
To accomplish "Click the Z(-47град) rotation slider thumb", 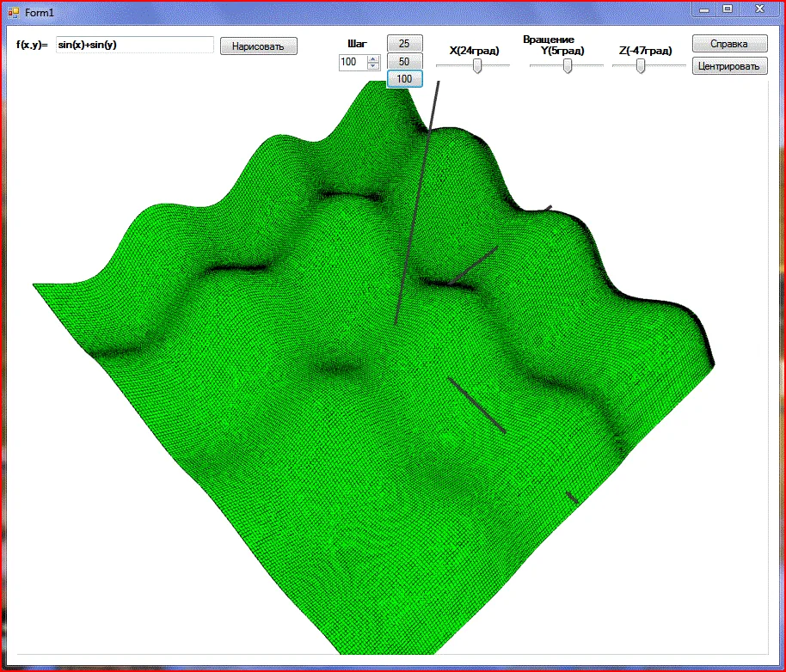I will (x=641, y=67).
